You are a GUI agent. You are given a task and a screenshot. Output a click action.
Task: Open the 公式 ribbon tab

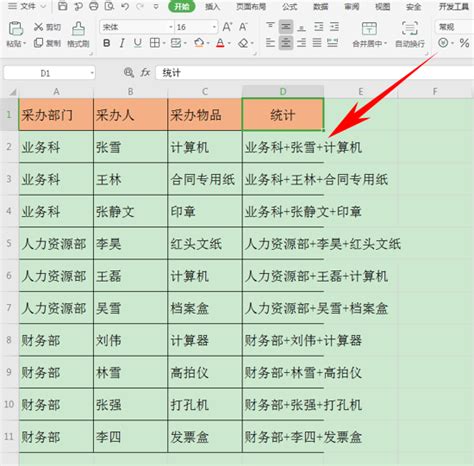(289, 7)
